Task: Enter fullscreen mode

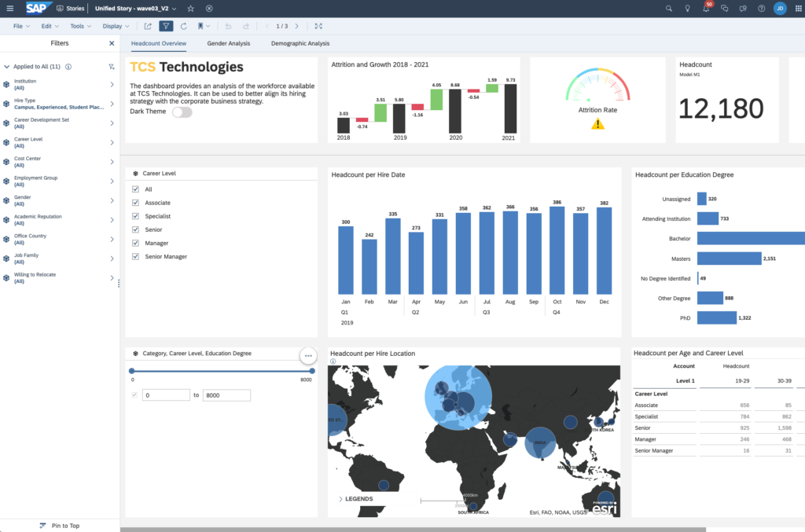Action: coord(318,26)
